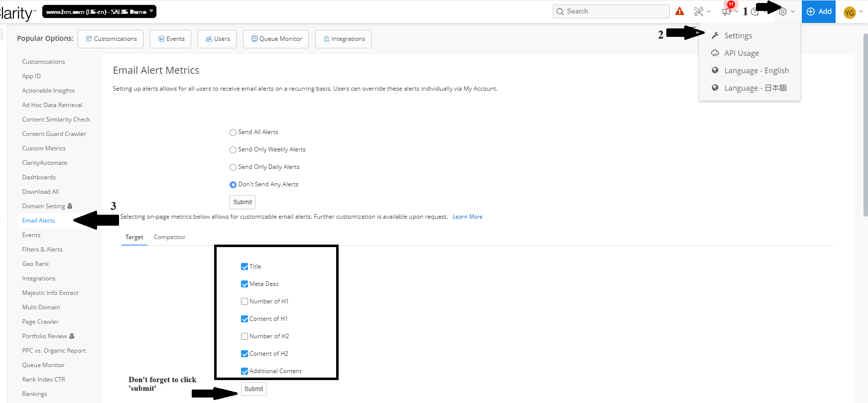Click the API Usage cloud icon

(x=715, y=53)
